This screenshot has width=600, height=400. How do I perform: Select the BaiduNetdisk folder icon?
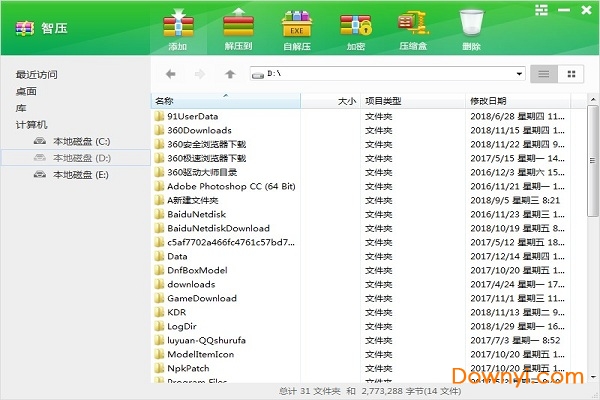pos(159,214)
